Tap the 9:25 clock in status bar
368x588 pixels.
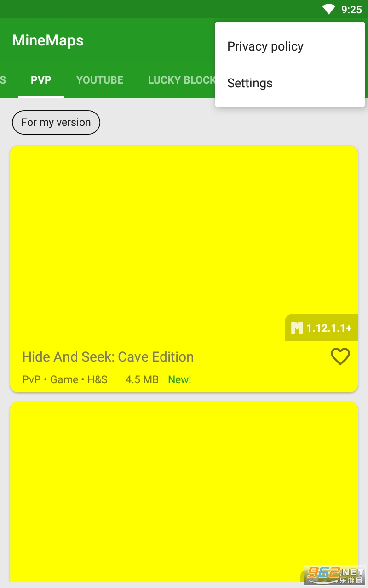pyautogui.click(x=352, y=10)
